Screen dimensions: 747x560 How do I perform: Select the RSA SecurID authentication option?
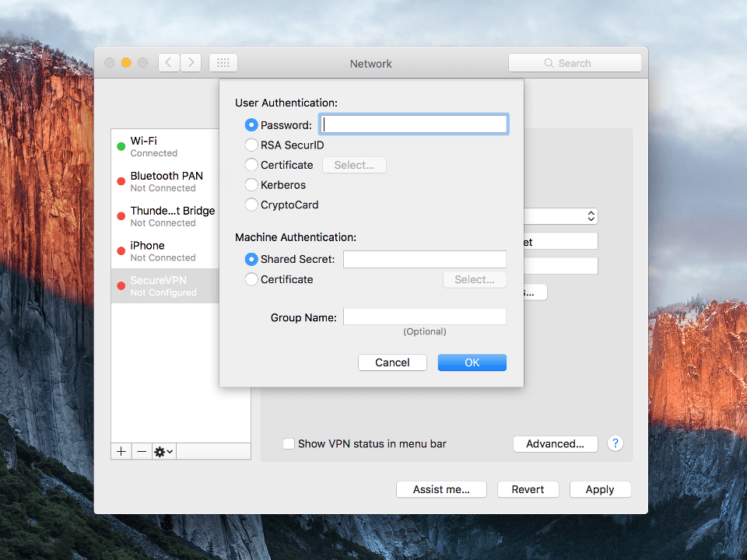click(x=252, y=145)
